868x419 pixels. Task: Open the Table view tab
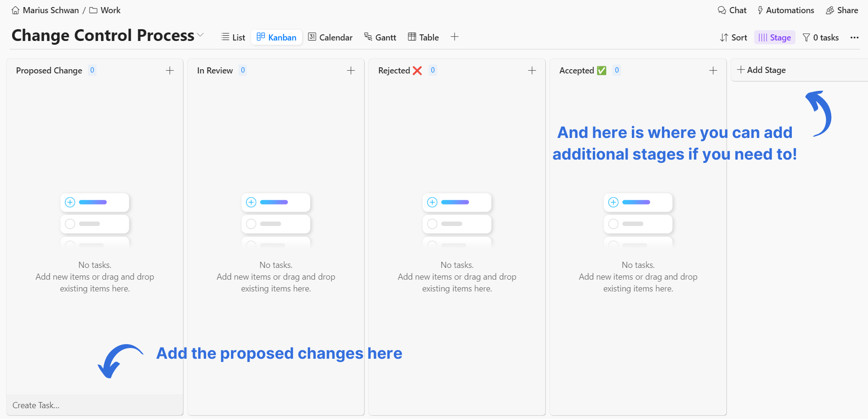(423, 37)
